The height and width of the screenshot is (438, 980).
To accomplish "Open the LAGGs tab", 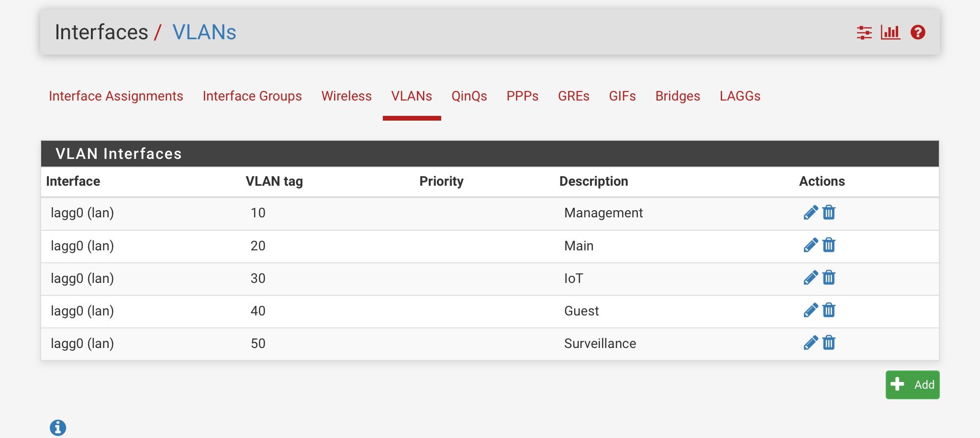I will click(740, 96).
